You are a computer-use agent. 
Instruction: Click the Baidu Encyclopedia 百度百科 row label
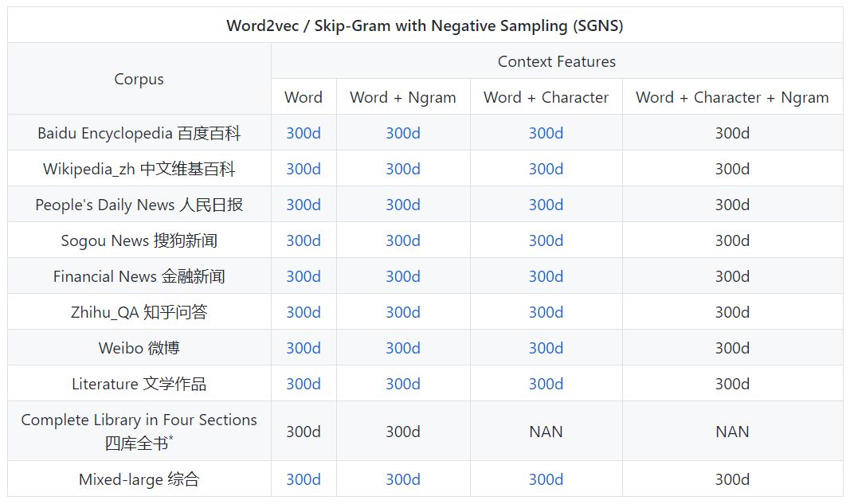pos(139,133)
